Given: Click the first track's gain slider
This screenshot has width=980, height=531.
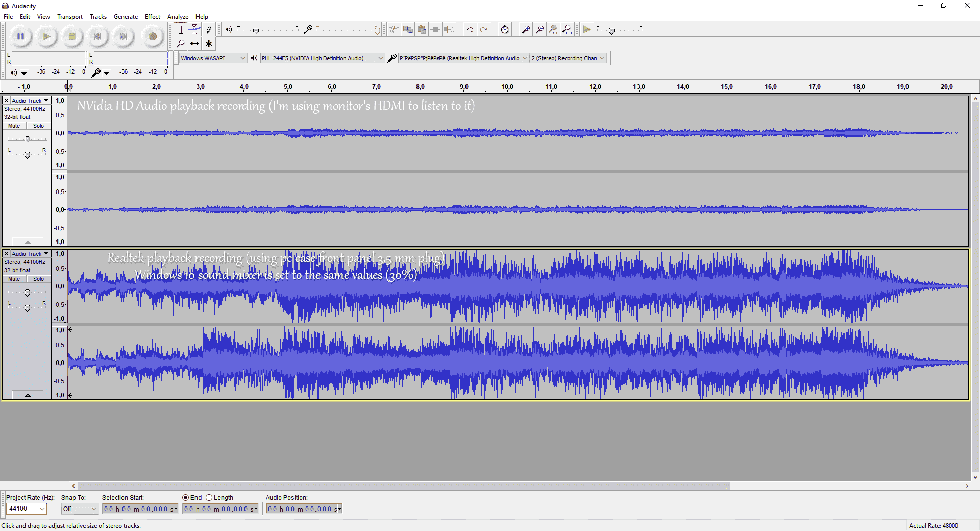Looking at the screenshot, I should pos(28,139).
